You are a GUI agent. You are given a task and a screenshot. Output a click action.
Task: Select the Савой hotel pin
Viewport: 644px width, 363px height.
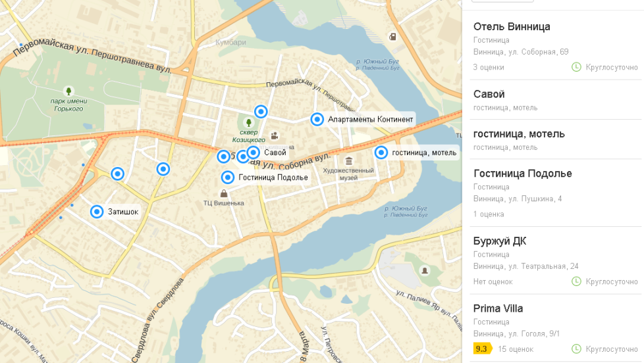coord(254,153)
